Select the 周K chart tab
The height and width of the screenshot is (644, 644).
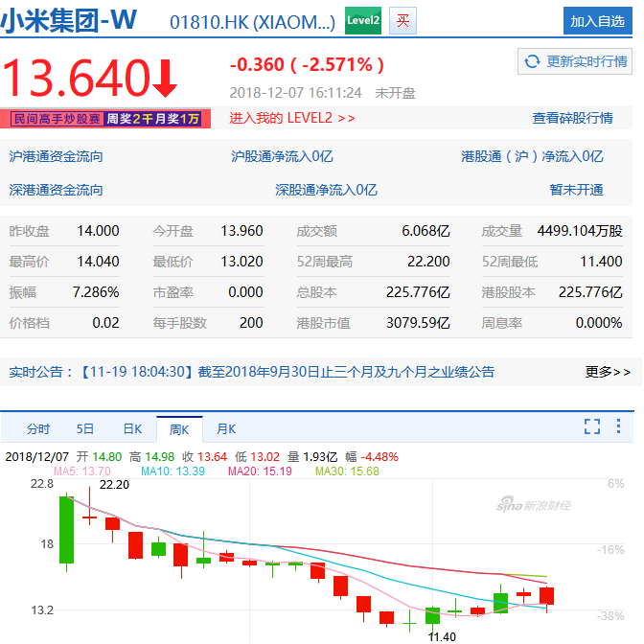[x=179, y=429]
